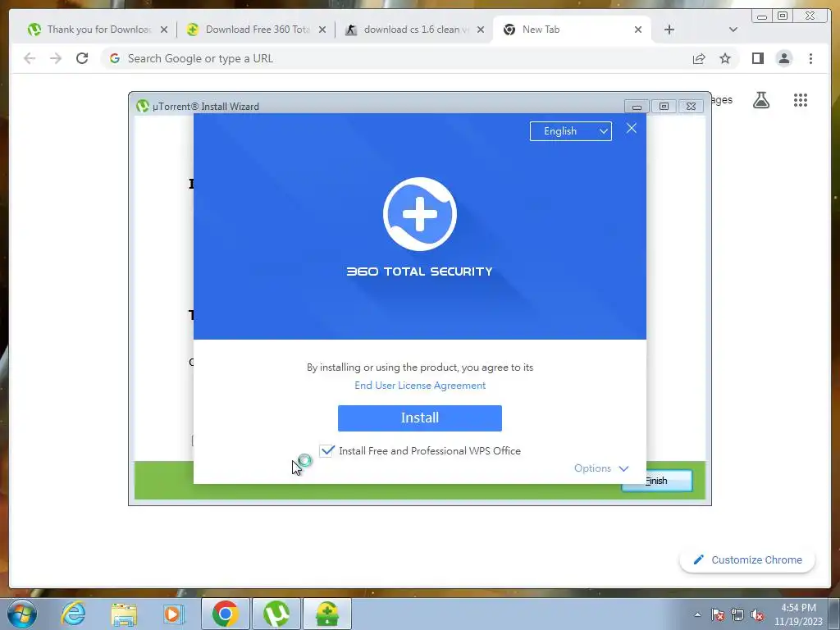The height and width of the screenshot is (630, 840).
Task: Minimize the µTorrent Install Wizard window
Action: click(x=637, y=106)
